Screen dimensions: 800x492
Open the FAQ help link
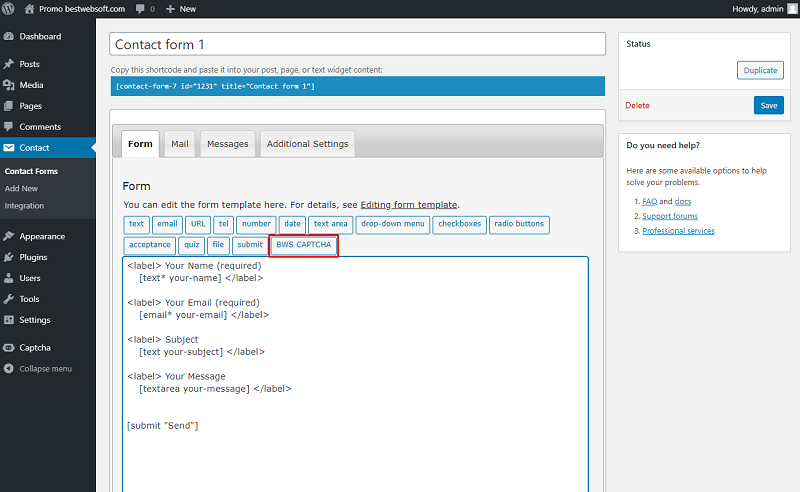coord(649,201)
